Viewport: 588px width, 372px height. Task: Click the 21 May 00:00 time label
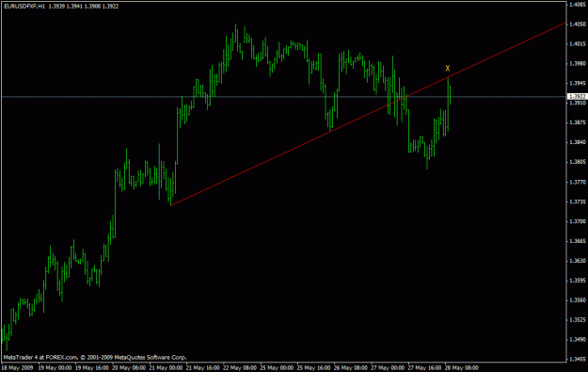click(x=166, y=368)
